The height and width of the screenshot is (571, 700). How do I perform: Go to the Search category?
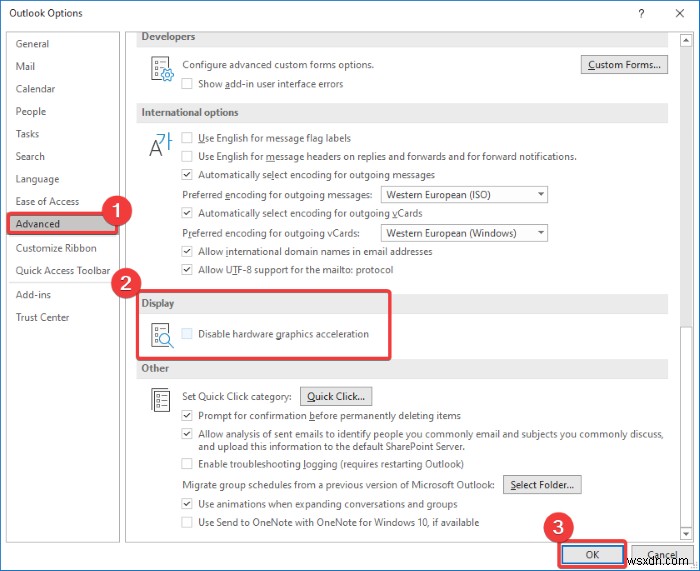click(x=63, y=156)
